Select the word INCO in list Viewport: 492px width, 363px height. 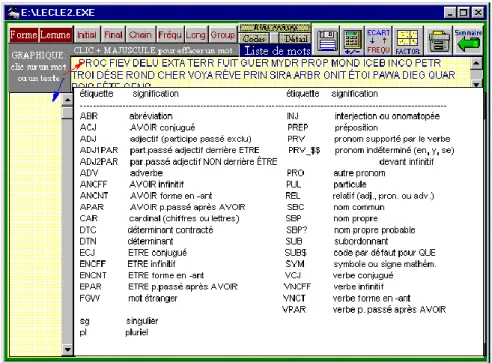coord(401,63)
